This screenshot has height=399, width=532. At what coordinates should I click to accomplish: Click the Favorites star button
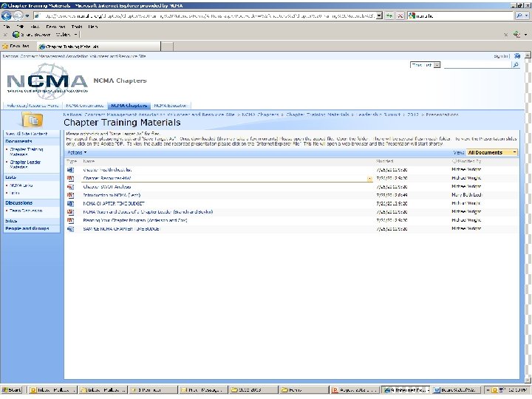pyautogui.click(x=16, y=46)
